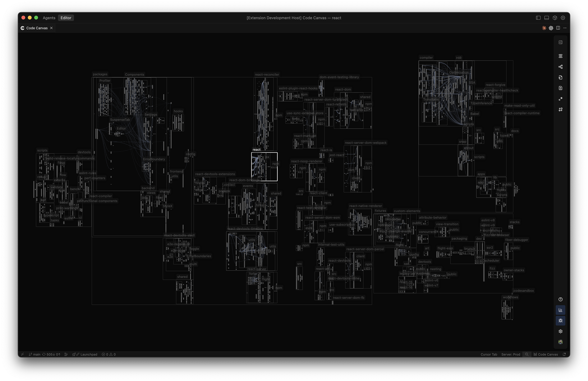The image size is (588, 381).
Task: Select the highlighted react package box
Action: pos(264,167)
